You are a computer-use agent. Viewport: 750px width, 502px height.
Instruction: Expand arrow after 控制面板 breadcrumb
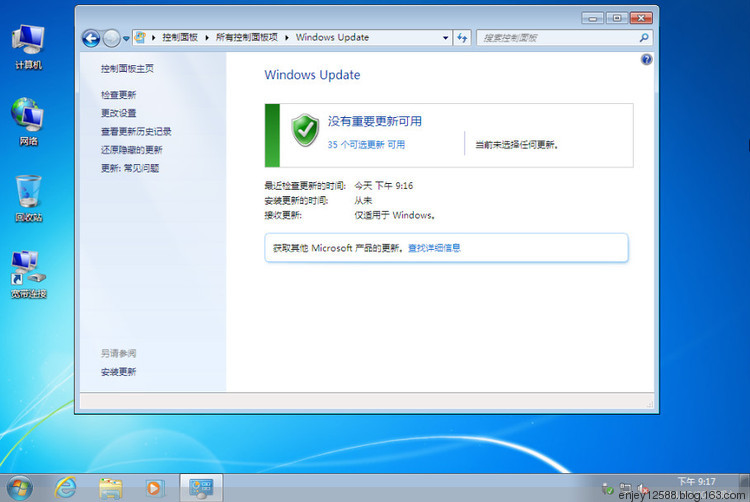click(207, 37)
